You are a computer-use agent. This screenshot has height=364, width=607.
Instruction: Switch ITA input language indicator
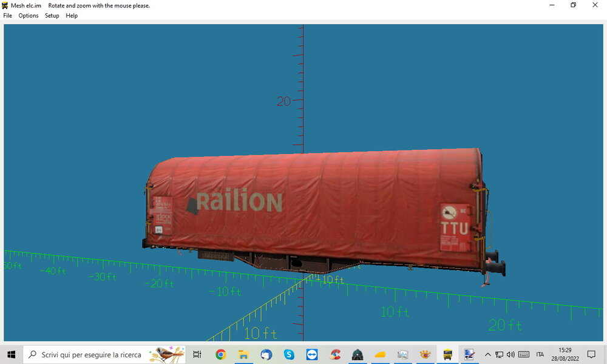540,354
